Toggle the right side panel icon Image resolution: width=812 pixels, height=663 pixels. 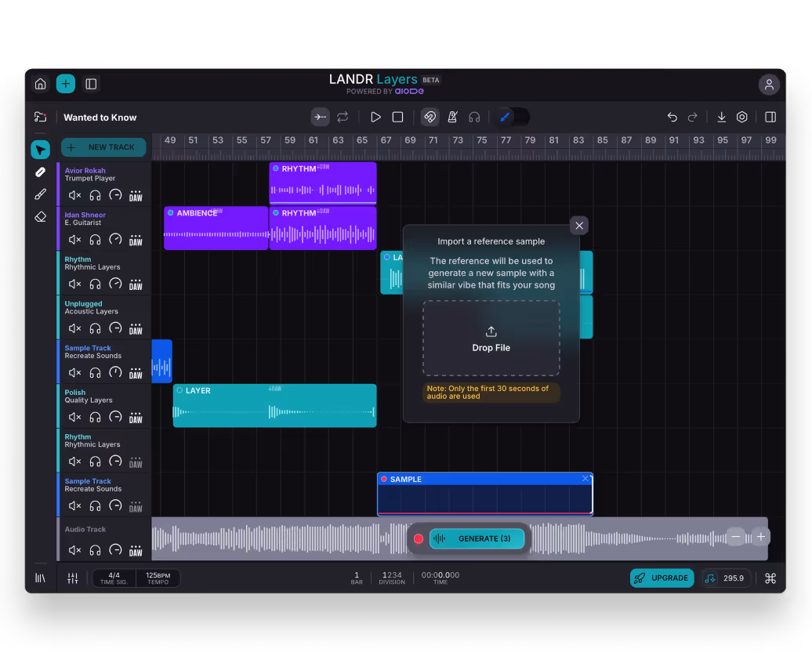point(770,117)
